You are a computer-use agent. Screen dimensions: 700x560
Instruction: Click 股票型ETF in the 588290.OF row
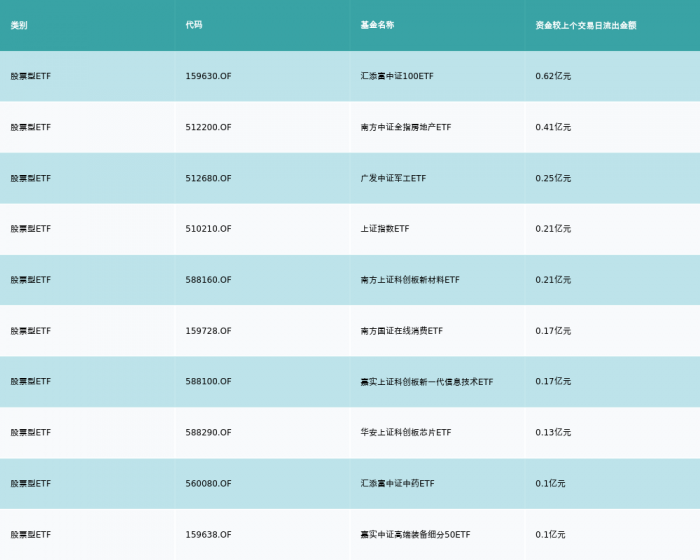[31, 433]
